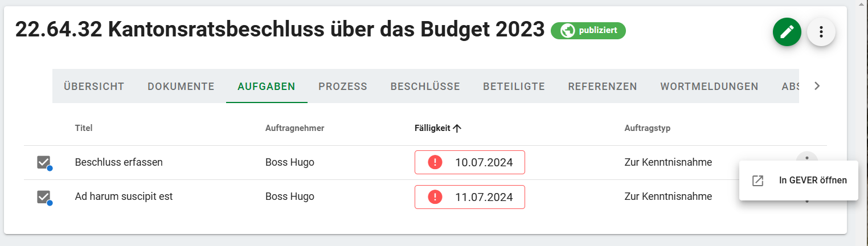Screen dimensions: 868x246
Task: Click the 10.07.2024 overdue date chip
Action: point(483,162)
